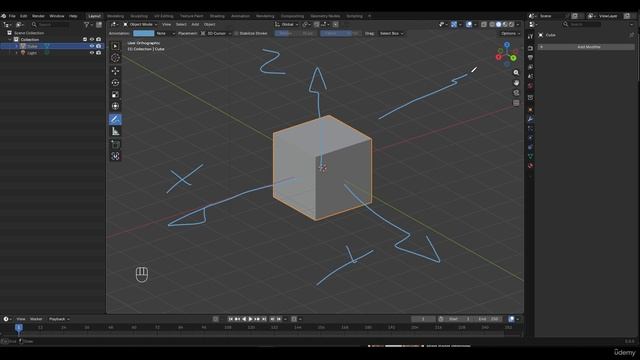The image size is (640, 360).
Task: Click 3D viewport editor type icon
Action: [x=114, y=24]
